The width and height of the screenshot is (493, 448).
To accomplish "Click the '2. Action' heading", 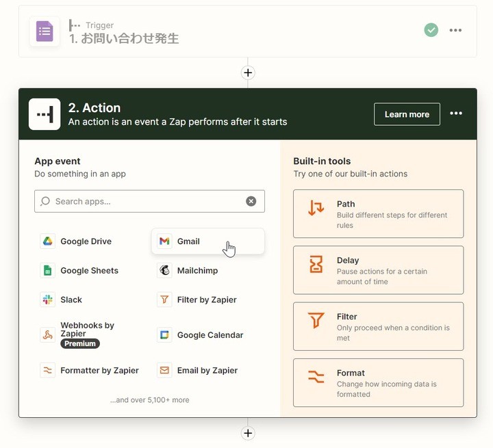I will (x=94, y=108).
